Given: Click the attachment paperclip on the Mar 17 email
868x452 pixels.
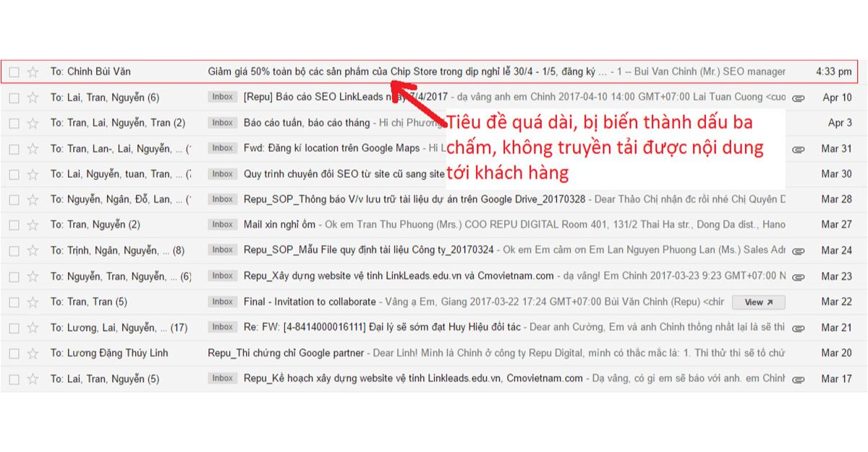Looking at the screenshot, I should 798,379.
